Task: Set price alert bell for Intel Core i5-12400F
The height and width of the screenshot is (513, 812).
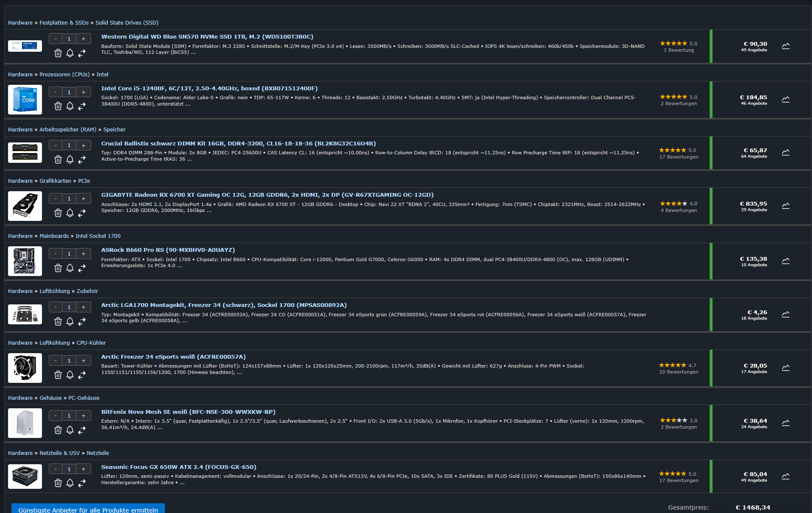Action: [x=70, y=106]
